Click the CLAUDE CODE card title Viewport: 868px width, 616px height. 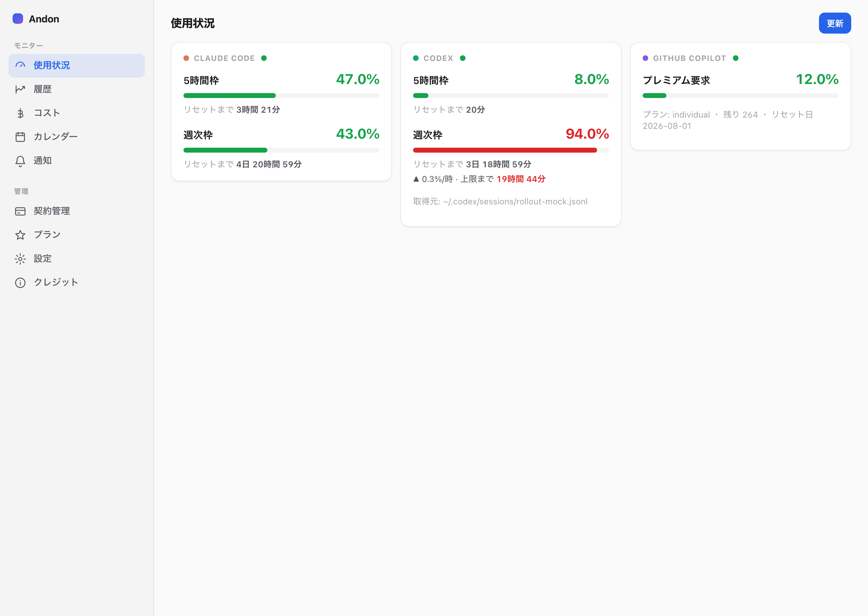tap(224, 58)
